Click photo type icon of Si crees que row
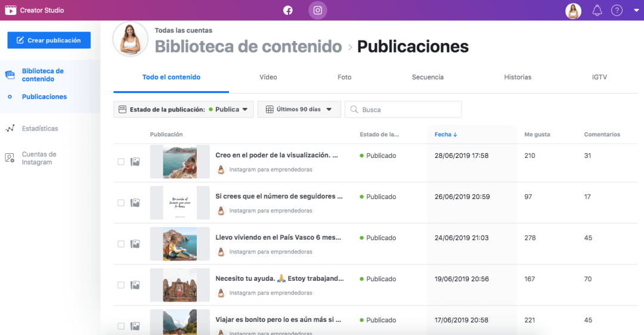This screenshot has height=335, width=644. pos(135,203)
